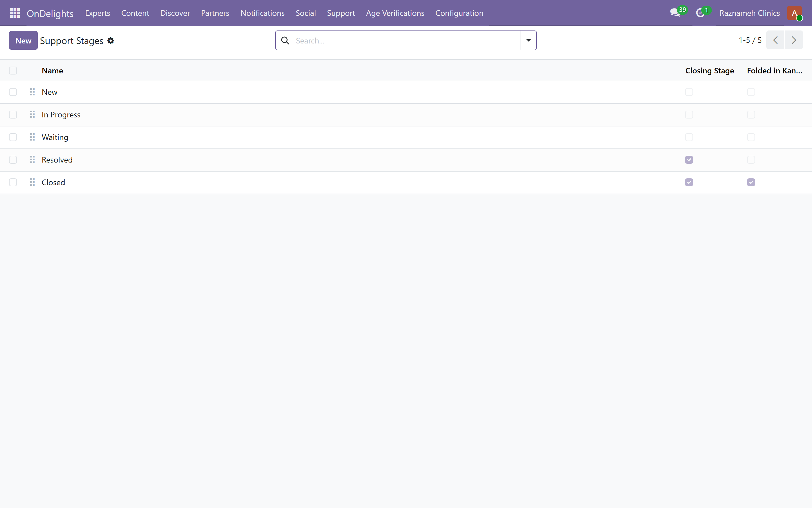This screenshot has height=508, width=812.
Task: Go to the previous page arrow
Action: [x=775, y=40]
